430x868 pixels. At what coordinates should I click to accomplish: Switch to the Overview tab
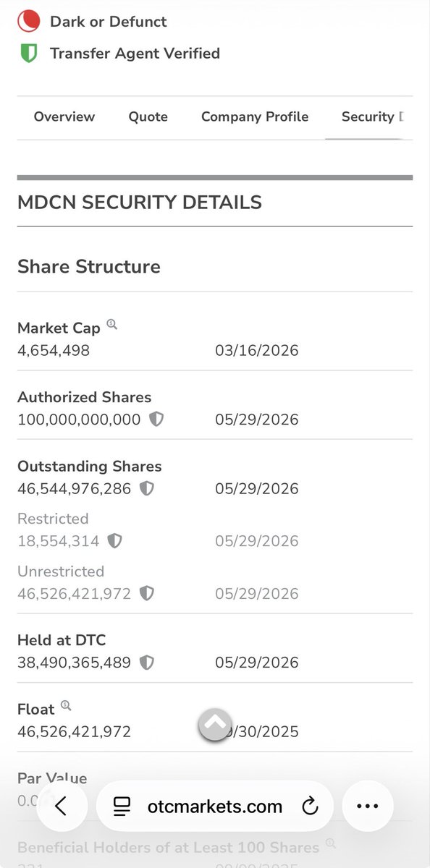click(x=64, y=116)
